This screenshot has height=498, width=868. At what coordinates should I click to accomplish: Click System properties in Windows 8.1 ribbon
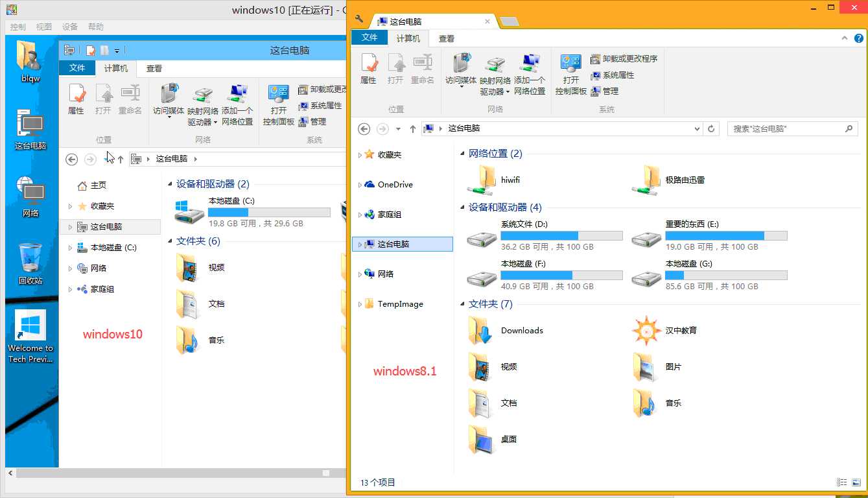(612, 75)
